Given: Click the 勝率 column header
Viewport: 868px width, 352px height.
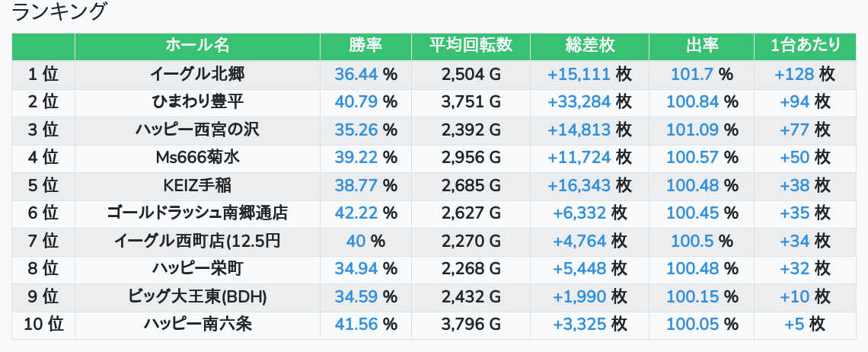Looking at the screenshot, I should click(365, 46).
